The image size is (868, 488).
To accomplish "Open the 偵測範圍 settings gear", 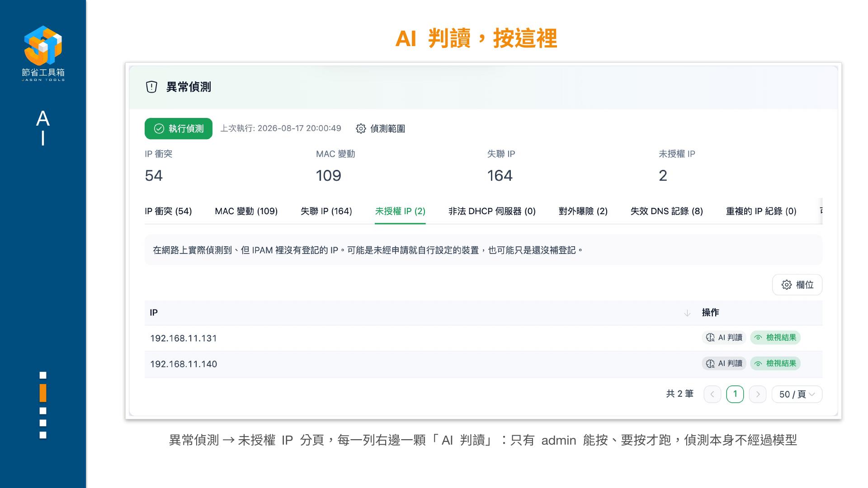I will click(361, 129).
